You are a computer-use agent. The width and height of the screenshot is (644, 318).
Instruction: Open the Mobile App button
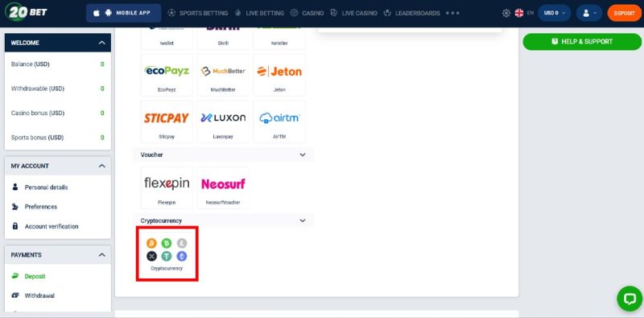tap(124, 13)
